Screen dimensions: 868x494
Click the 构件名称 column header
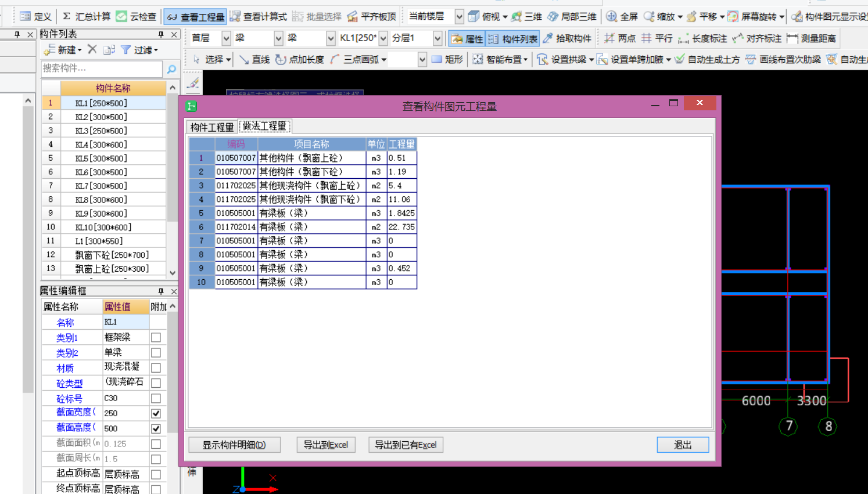[113, 88]
